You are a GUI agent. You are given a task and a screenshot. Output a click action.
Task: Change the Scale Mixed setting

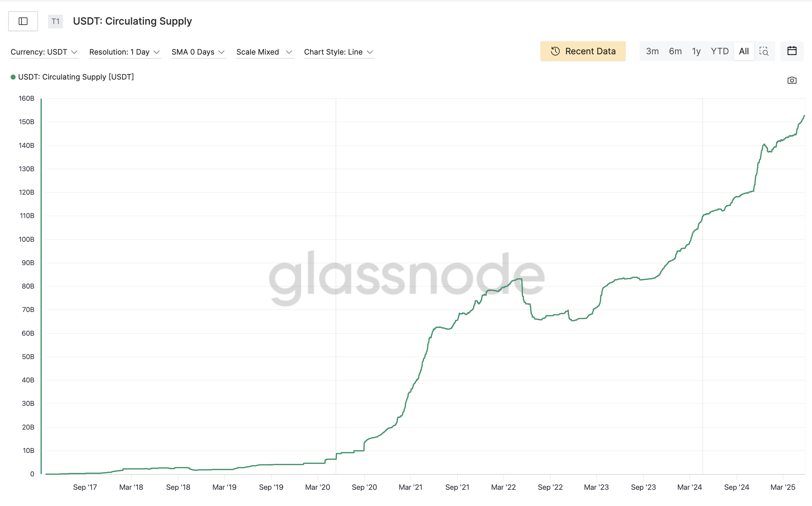pyautogui.click(x=264, y=52)
